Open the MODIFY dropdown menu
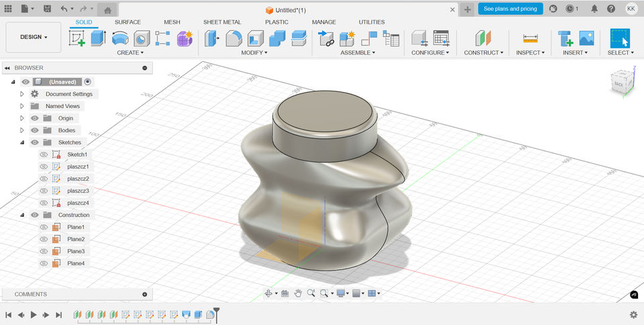 pos(254,52)
